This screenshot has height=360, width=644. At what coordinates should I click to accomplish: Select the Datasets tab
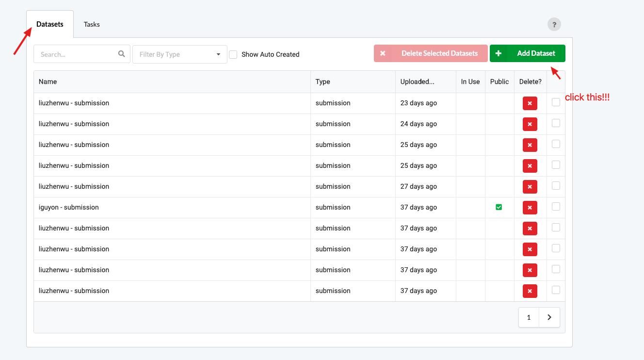tap(50, 24)
